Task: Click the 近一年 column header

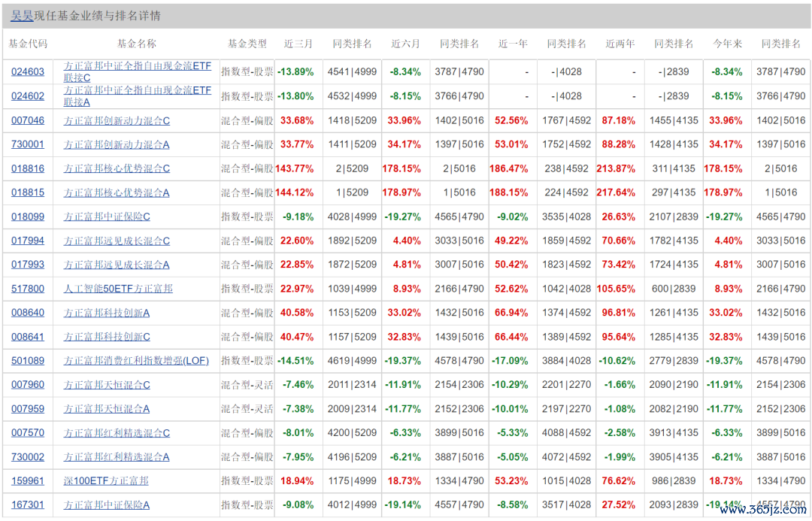Action: [513, 44]
